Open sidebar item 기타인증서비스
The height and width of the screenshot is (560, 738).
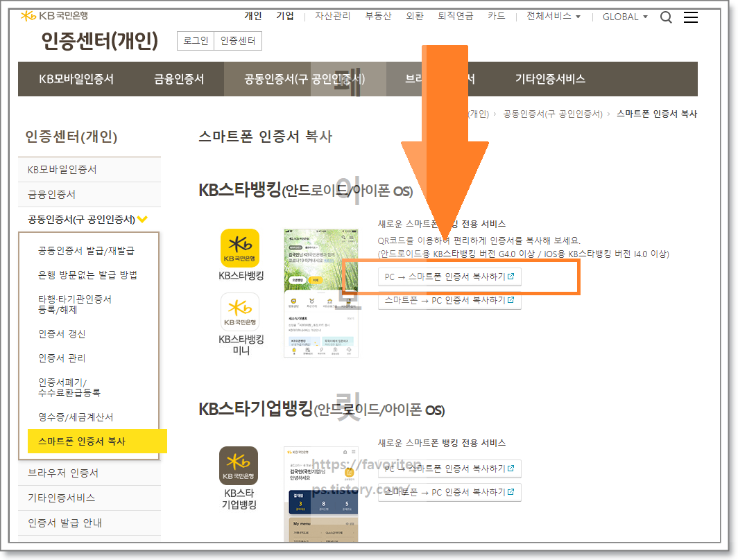click(89, 498)
